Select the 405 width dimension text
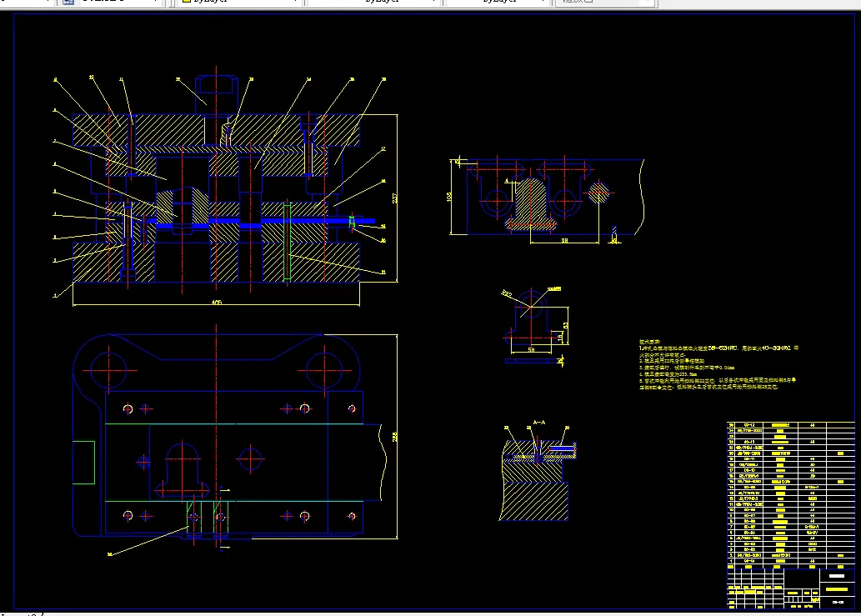 (217, 302)
